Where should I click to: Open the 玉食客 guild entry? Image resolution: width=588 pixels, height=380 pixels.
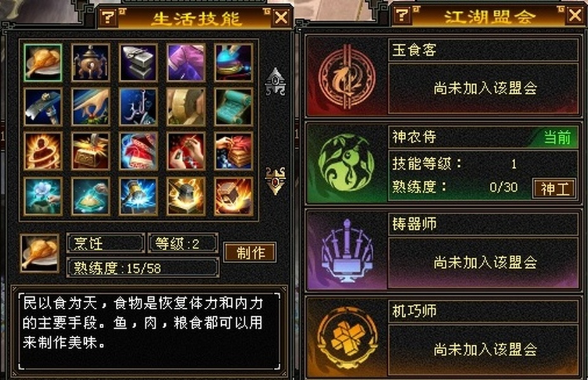click(443, 76)
